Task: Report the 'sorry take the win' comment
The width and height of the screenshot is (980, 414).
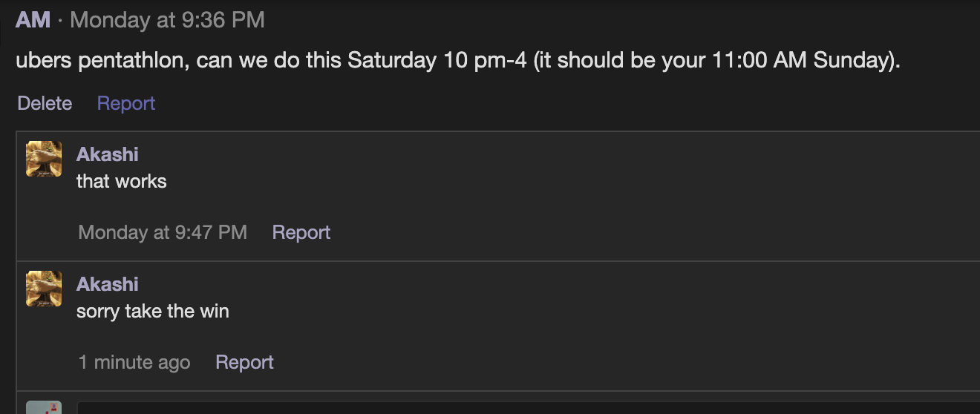Action: [x=244, y=362]
